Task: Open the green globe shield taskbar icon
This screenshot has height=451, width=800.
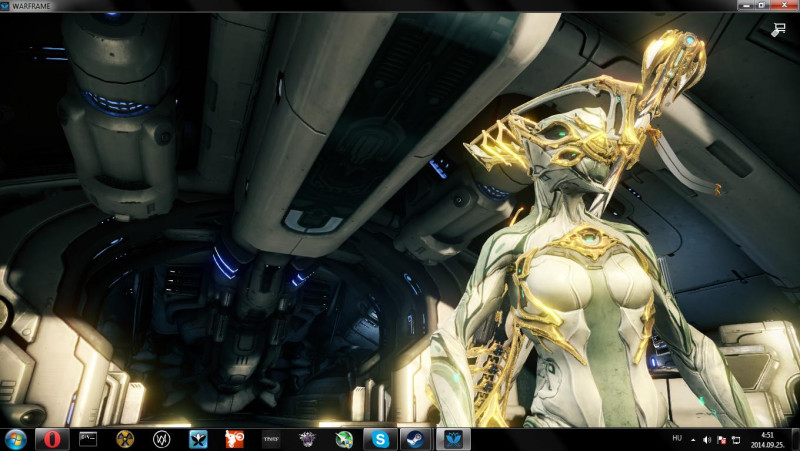Action: coord(344,439)
